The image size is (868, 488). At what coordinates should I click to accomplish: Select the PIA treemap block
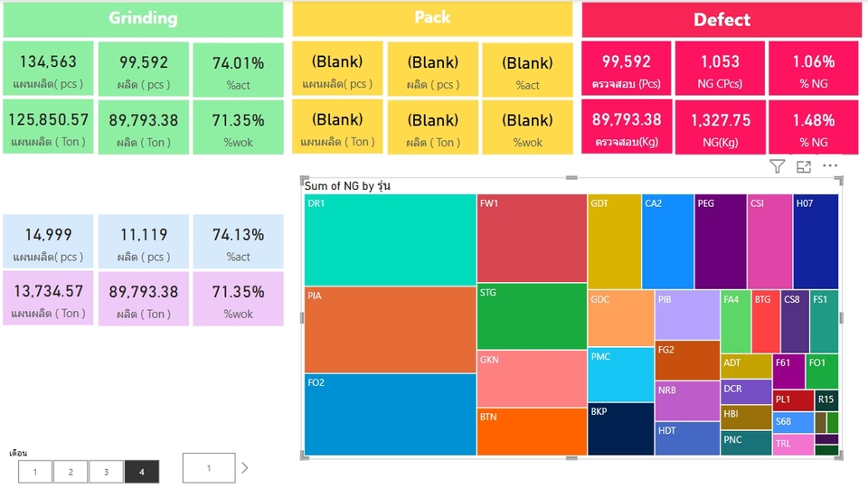(x=391, y=330)
